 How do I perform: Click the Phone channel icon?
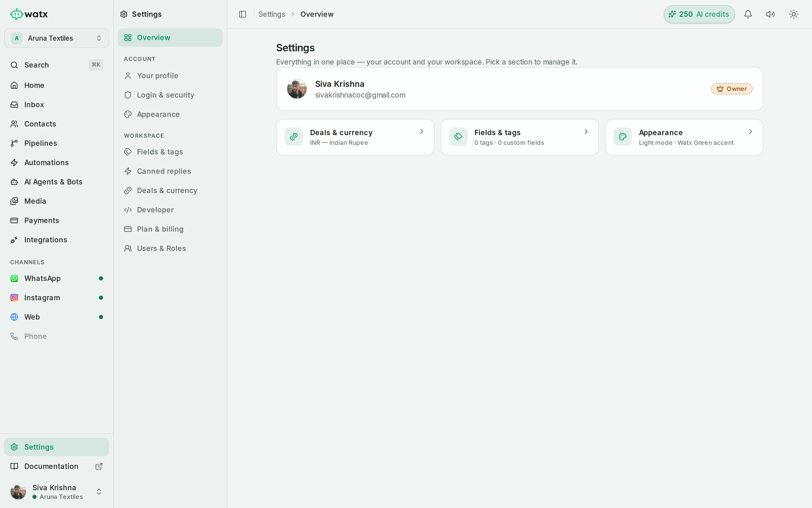14,336
